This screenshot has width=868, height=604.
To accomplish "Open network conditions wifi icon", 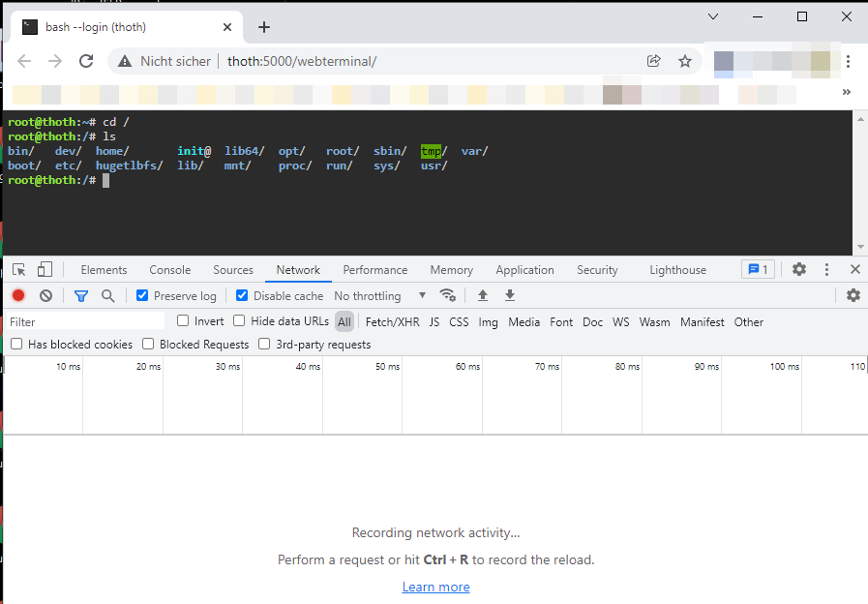I will (447, 295).
